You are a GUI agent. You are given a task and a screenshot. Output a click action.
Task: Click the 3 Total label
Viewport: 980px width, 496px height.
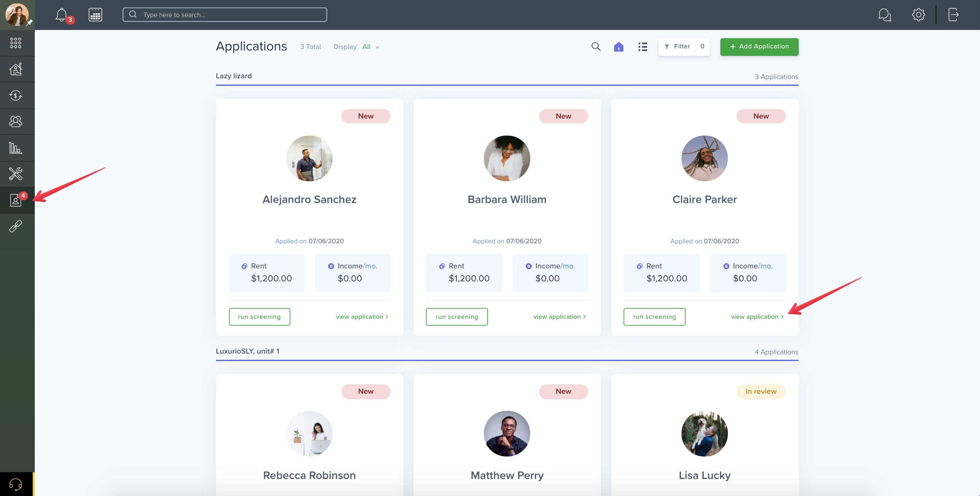(310, 47)
